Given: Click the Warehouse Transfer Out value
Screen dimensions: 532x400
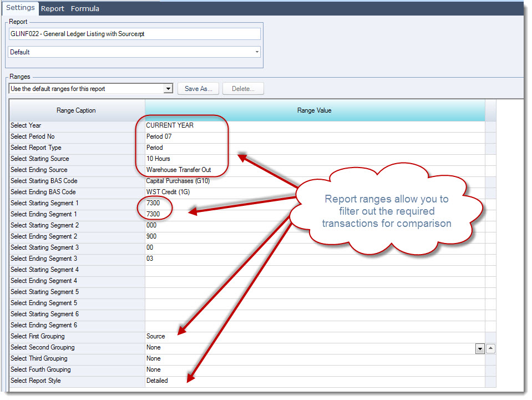Looking at the screenshot, I should coord(315,170).
